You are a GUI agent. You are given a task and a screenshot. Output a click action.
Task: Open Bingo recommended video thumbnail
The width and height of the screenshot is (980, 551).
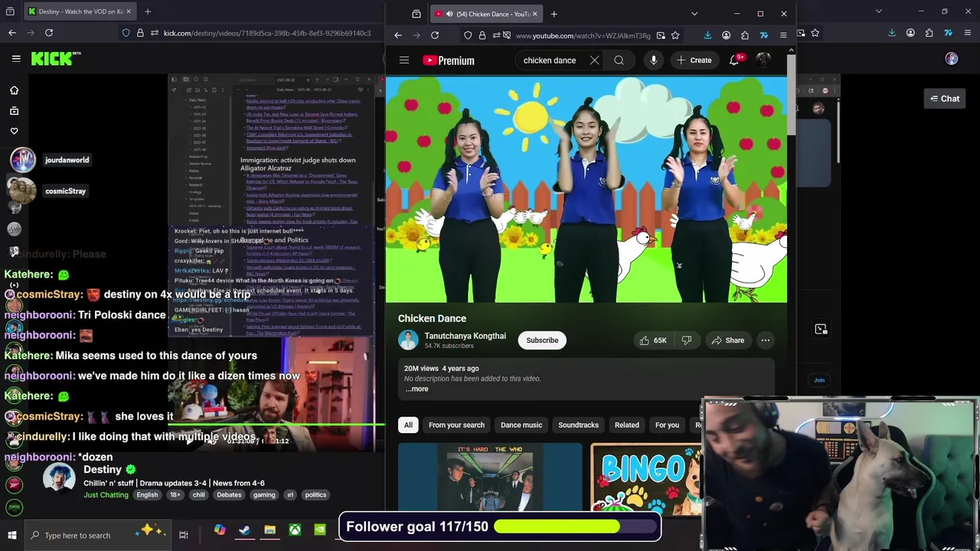click(646, 479)
